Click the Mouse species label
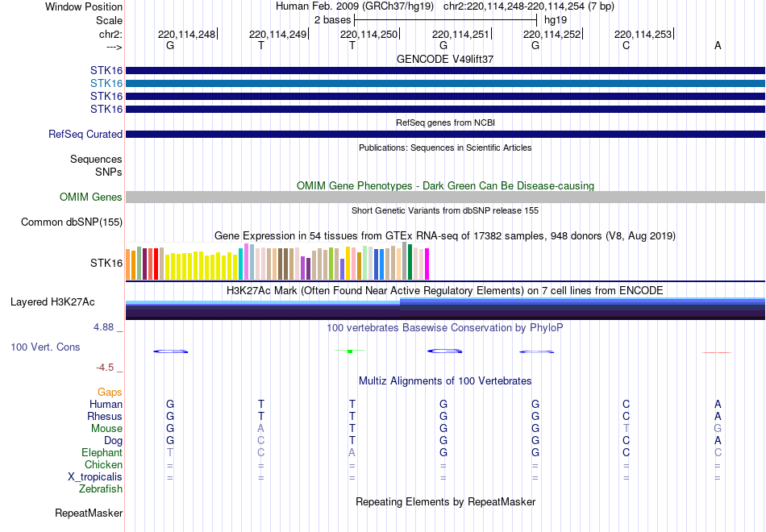 106,429
